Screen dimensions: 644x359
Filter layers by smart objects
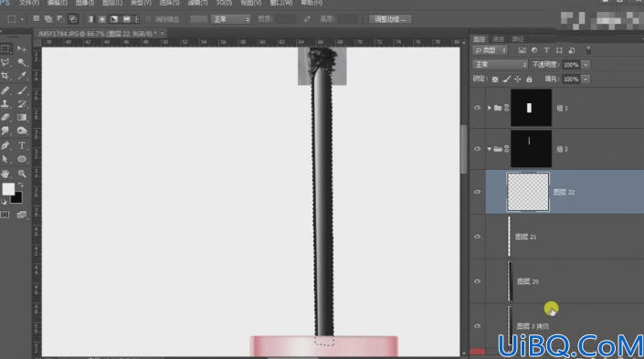572,50
